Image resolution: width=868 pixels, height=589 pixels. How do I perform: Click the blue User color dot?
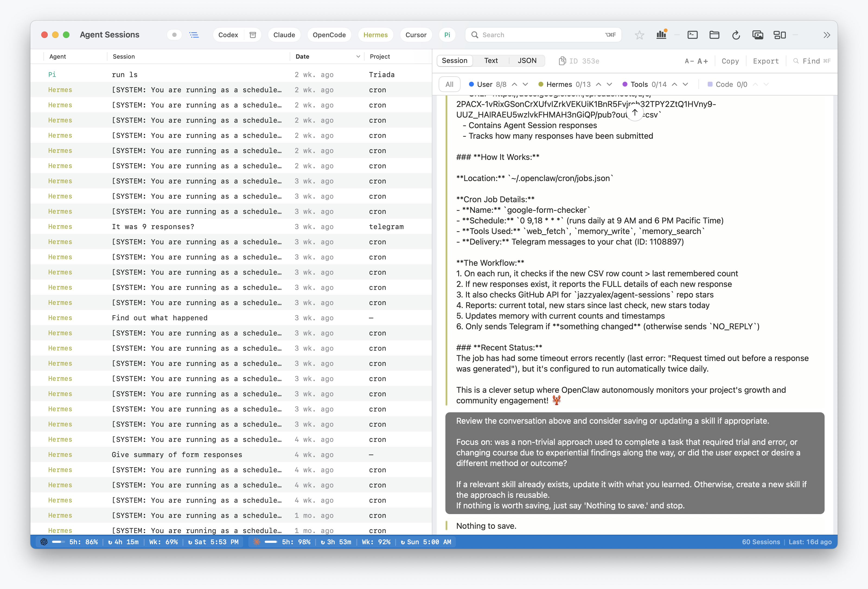pyautogui.click(x=471, y=84)
